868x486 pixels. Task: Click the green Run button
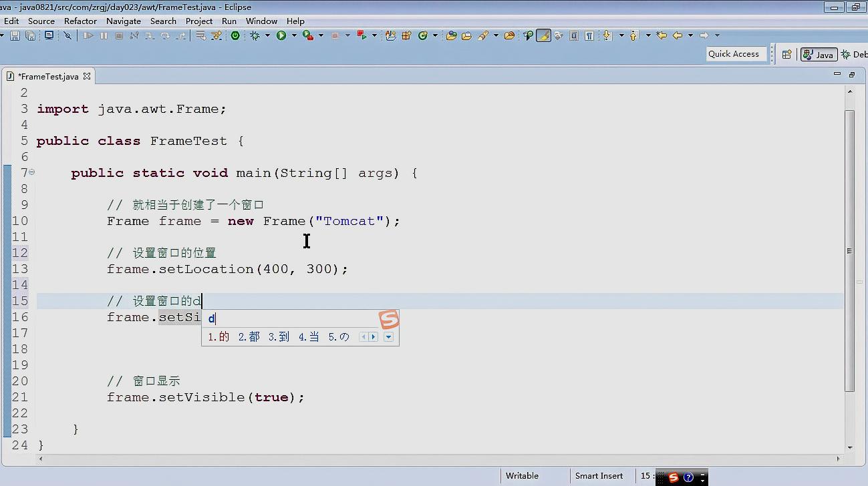point(281,35)
